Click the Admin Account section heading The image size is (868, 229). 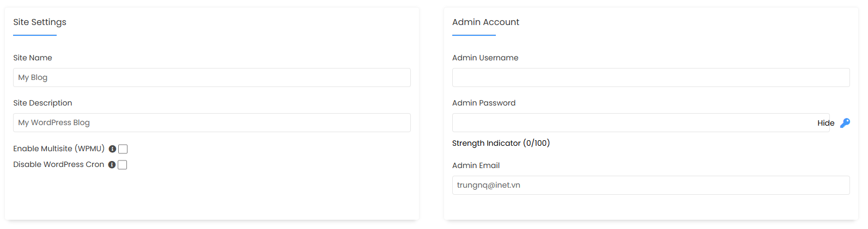click(x=485, y=22)
